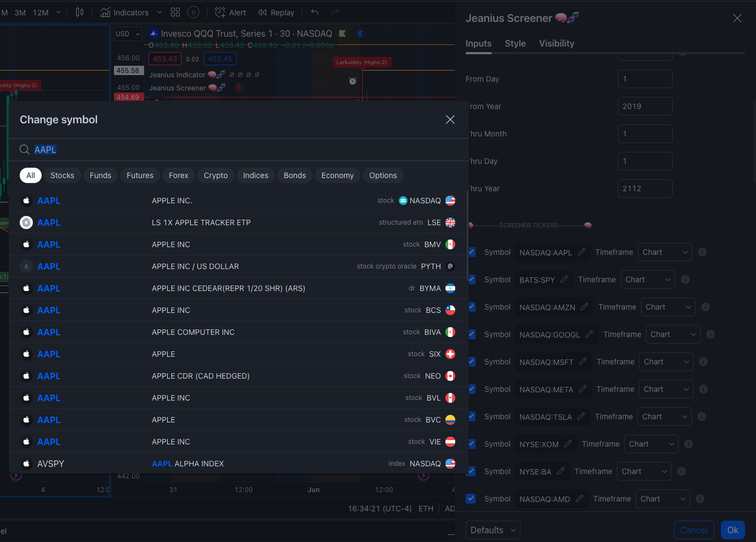
Task: Edit the NASDAQ:TSLA symbol pencil icon
Action: (581, 417)
